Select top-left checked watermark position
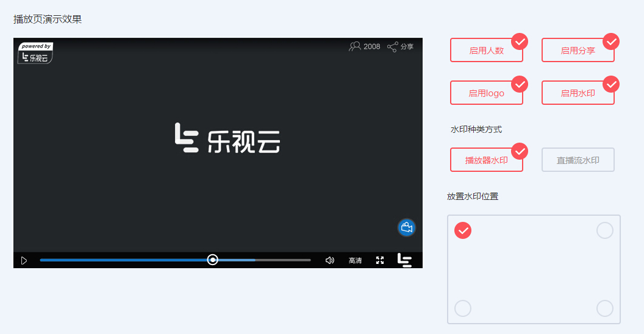The width and height of the screenshot is (644, 334). (x=463, y=230)
